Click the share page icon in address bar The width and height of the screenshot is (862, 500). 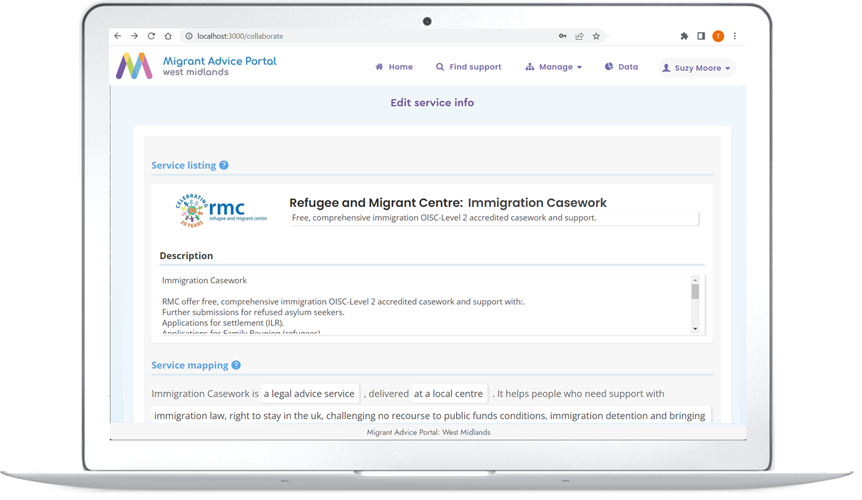pyautogui.click(x=579, y=36)
